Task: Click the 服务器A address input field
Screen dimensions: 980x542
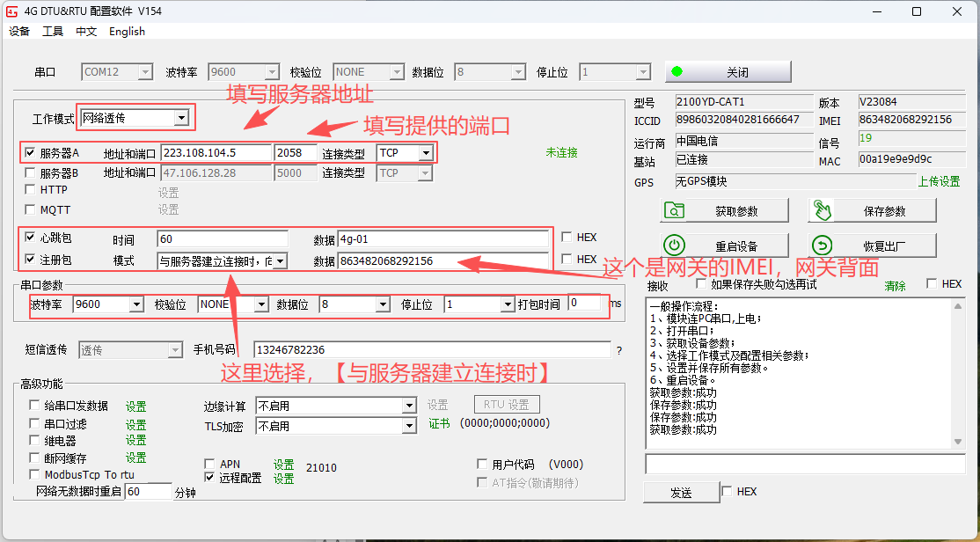Action: [216, 153]
